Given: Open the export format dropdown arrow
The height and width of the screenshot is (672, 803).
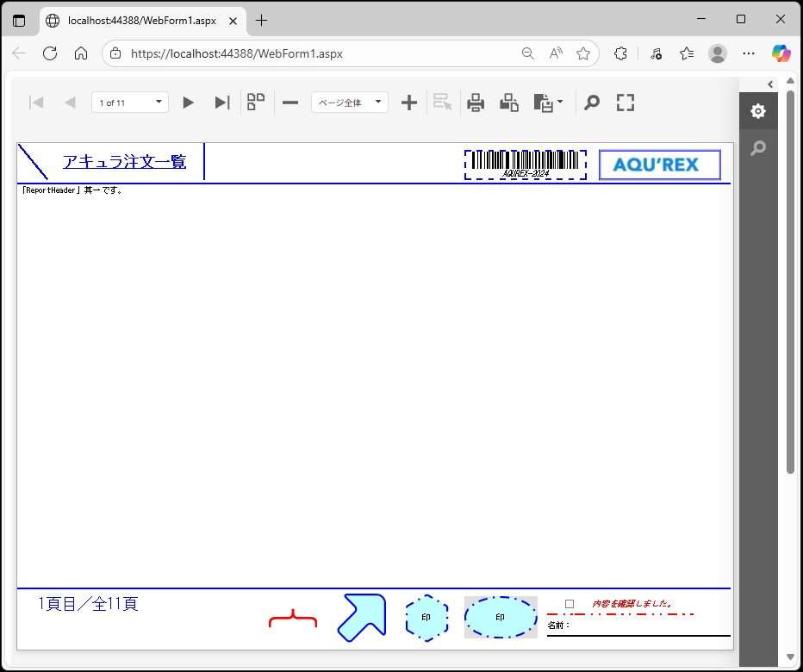Looking at the screenshot, I should tap(561, 103).
